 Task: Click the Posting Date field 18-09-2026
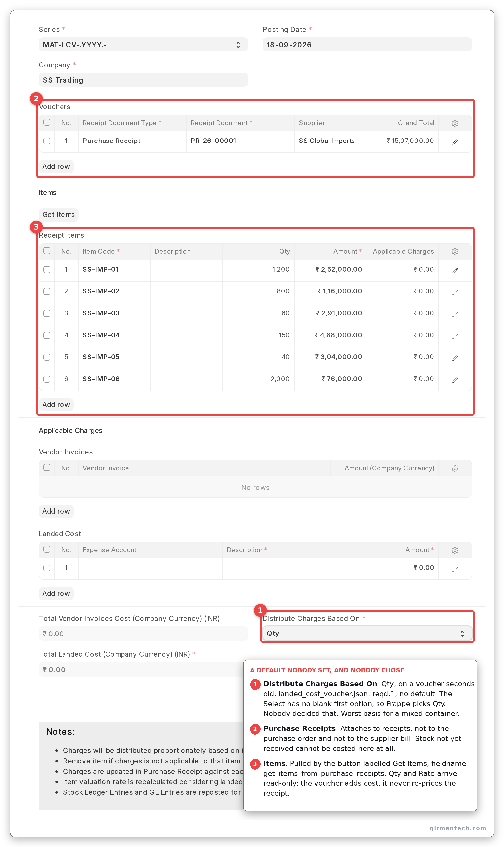367,45
